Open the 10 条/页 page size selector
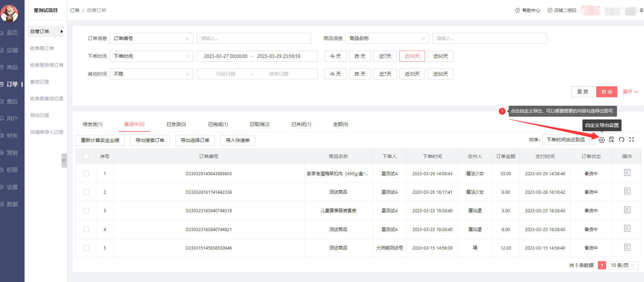 pyautogui.click(x=623, y=265)
